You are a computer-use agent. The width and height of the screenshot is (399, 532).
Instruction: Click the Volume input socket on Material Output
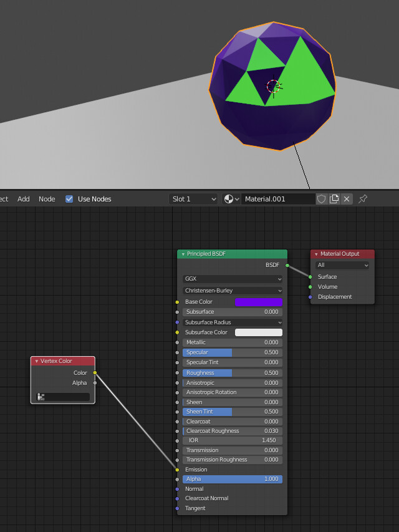pyautogui.click(x=310, y=287)
